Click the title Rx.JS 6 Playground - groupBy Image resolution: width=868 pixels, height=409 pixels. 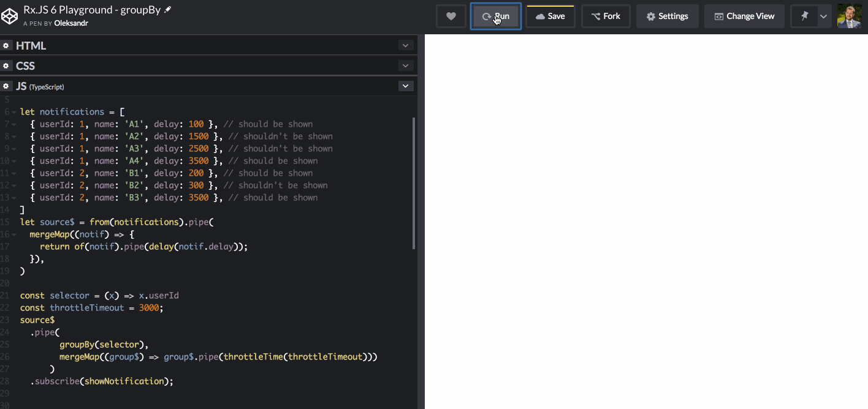click(x=89, y=9)
